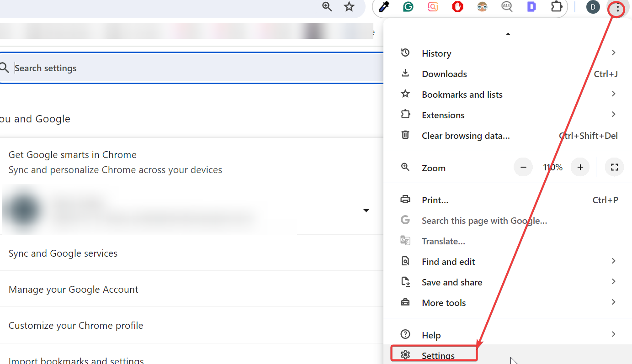Expand the Help submenu
The height and width of the screenshot is (364, 632).
[x=614, y=334]
